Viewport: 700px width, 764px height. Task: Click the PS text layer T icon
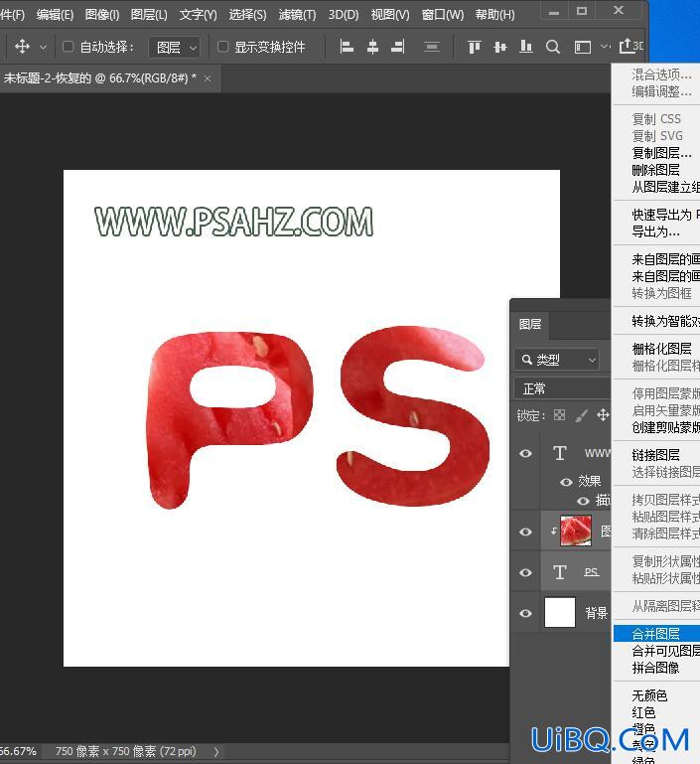pos(560,572)
